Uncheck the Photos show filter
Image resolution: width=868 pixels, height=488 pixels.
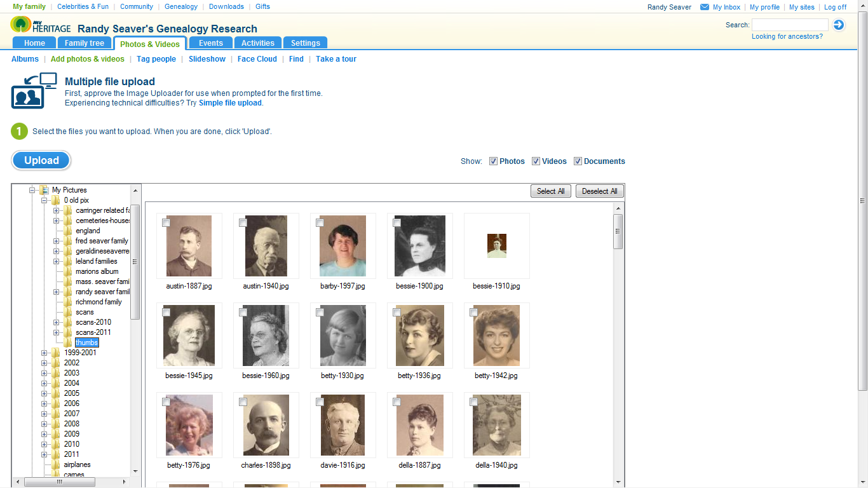[493, 161]
